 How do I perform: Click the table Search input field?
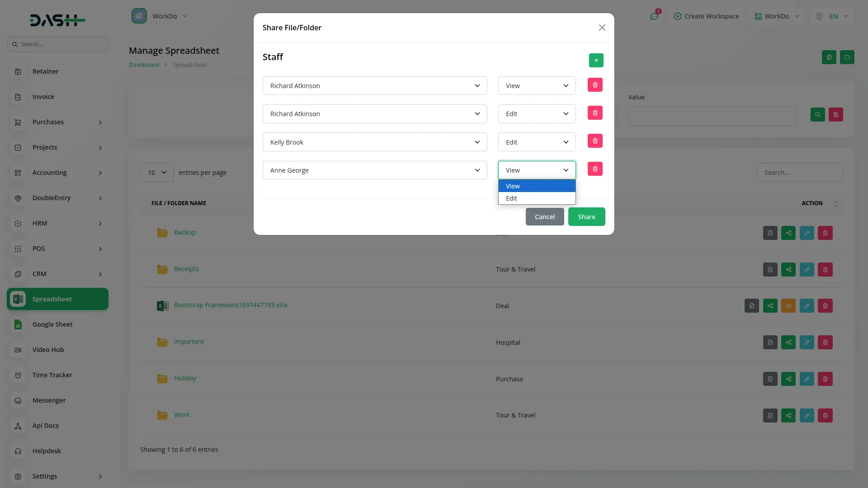[x=799, y=173]
